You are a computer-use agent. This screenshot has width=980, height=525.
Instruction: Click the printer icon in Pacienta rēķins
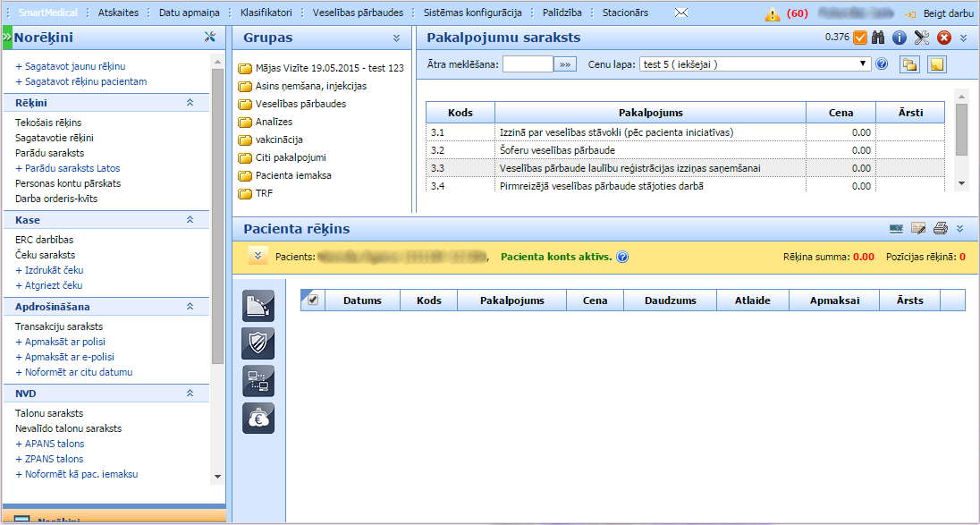click(940, 229)
